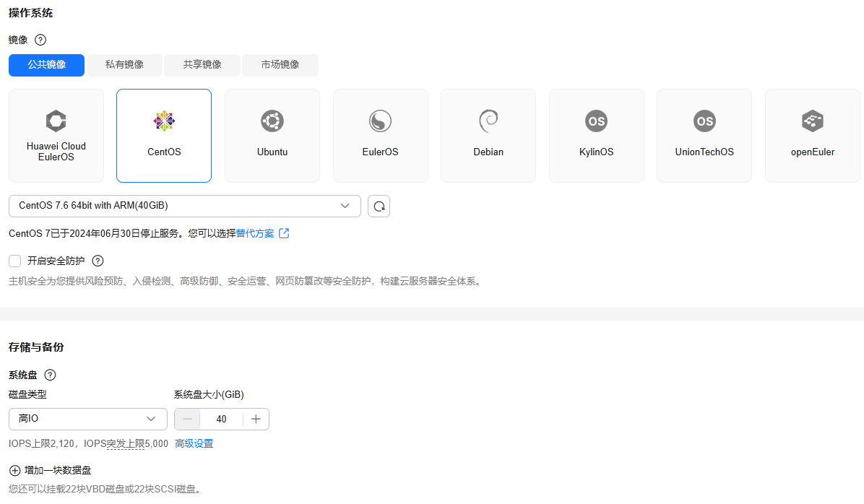The image size is (864, 504).
Task: Click the underlined 突发上限 term in the IOPS note
Action: 126,444
